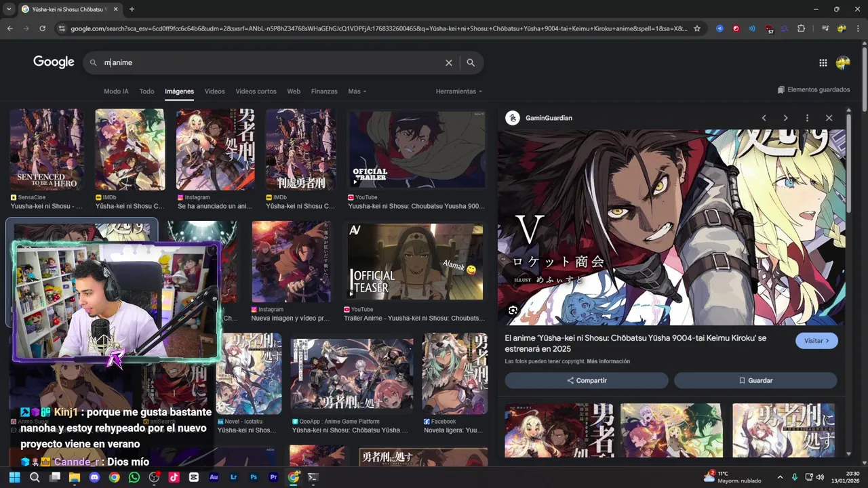Expand the Más search filters dropdown
Viewport: 868px width, 488px height.
pyautogui.click(x=357, y=91)
